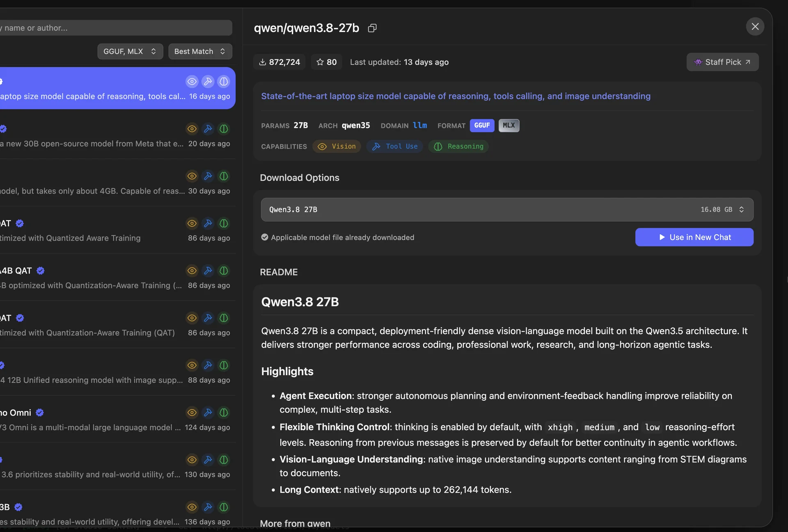Open the Staff Pick link
The width and height of the screenshot is (788, 532).
722,62
